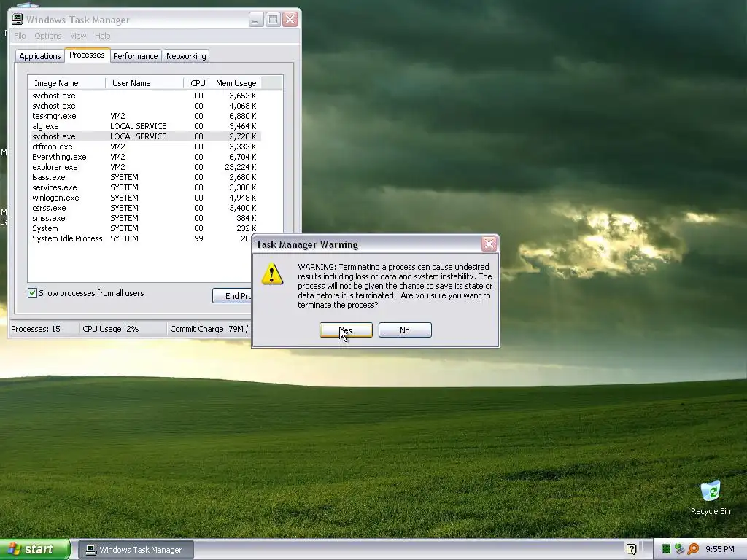
Task: Click the 23,224 K memory value
Action: [x=241, y=167]
